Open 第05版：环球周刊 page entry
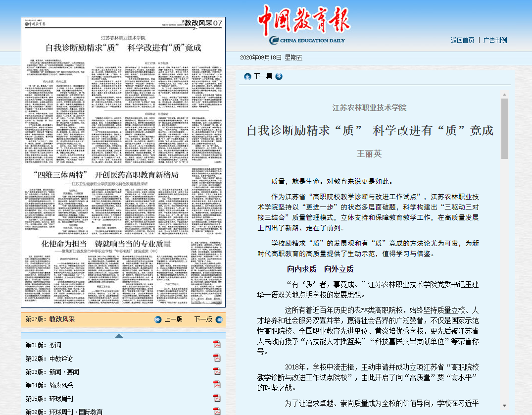Screen dimensions: 532x415 (x=49, y=399)
